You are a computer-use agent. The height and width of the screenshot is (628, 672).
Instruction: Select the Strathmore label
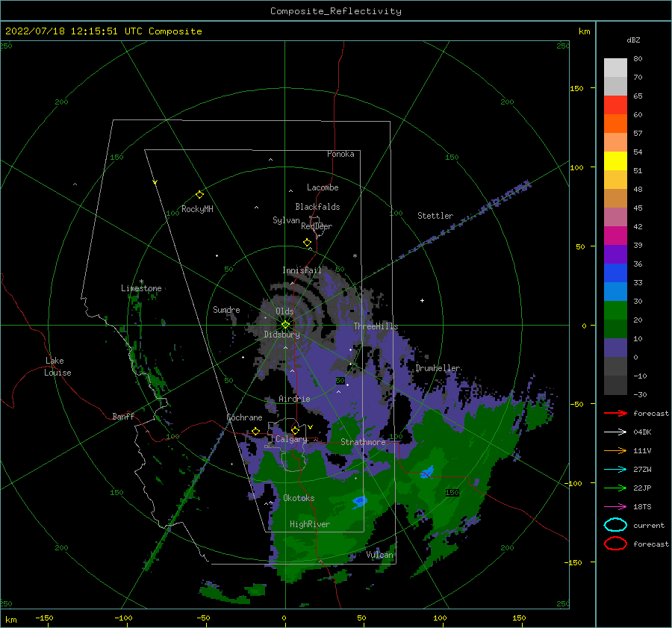coord(363,442)
